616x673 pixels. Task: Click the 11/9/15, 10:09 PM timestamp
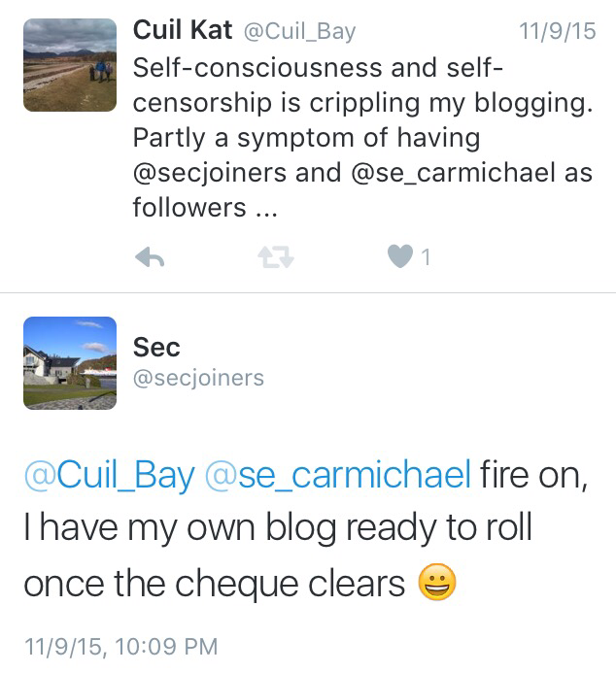tap(120, 646)
